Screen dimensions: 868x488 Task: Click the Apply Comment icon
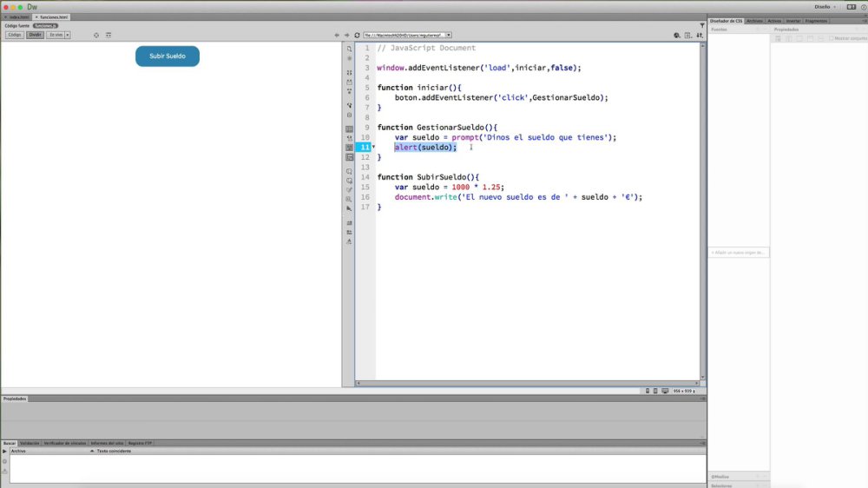[349, 171]
